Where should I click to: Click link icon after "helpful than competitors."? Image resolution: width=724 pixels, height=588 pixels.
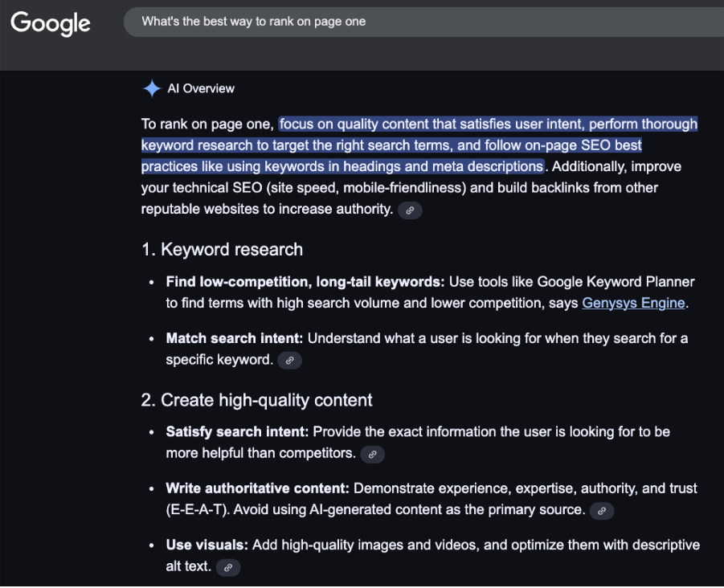click(372, 455)
